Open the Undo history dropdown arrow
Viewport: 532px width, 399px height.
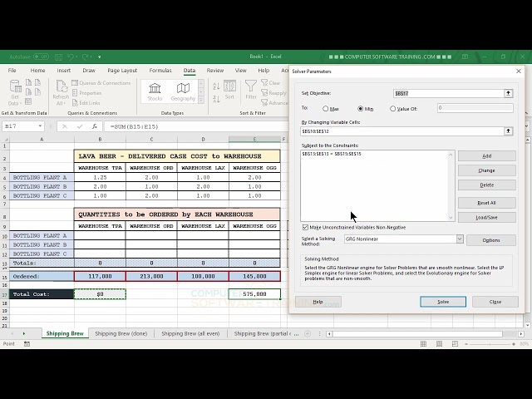pyautogui.click(x=76, y=57)
